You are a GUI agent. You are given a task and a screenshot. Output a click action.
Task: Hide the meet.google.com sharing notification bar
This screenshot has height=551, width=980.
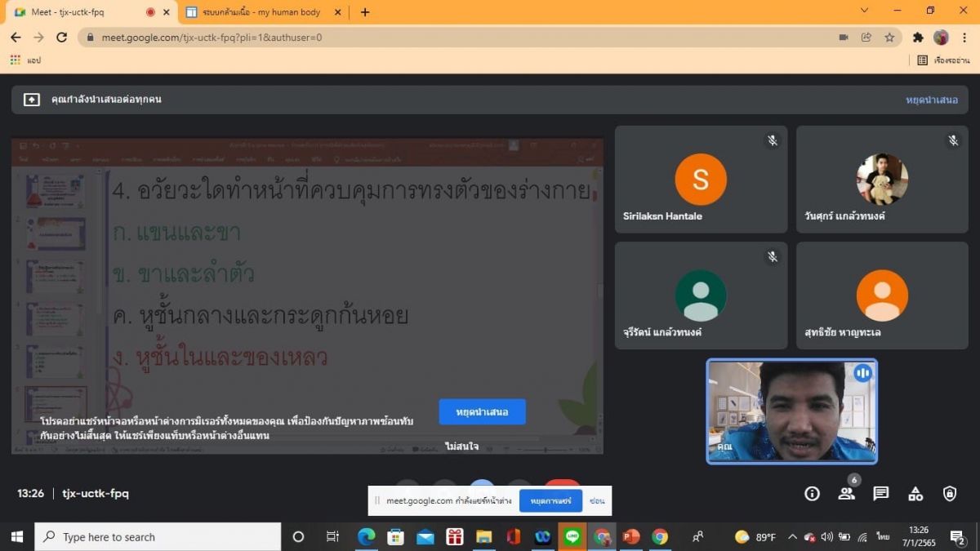pos(597,500)
